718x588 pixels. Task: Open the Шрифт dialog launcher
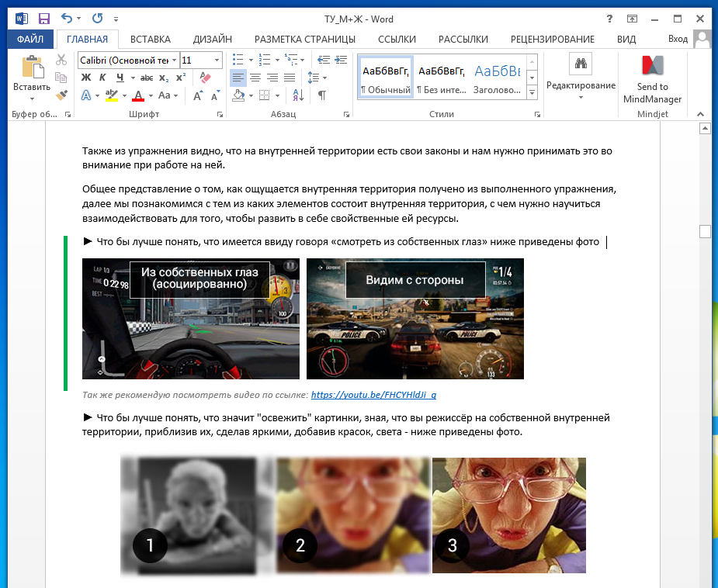coord(220,114)
